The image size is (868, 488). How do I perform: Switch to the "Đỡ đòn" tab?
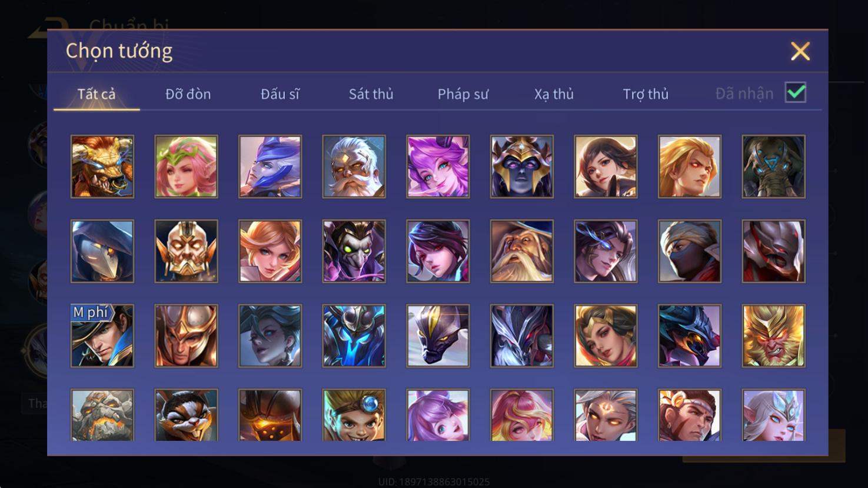(x=188, y=94)
